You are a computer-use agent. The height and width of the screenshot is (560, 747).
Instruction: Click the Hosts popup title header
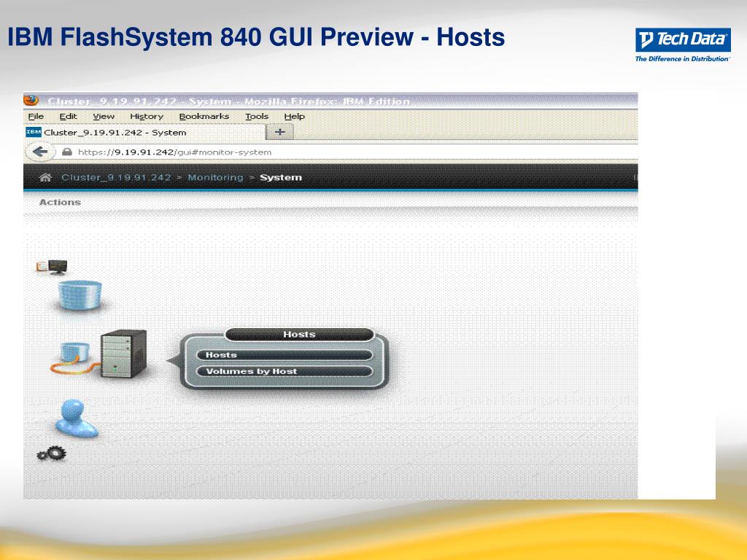pyautogui.click(x=299, y=334)
